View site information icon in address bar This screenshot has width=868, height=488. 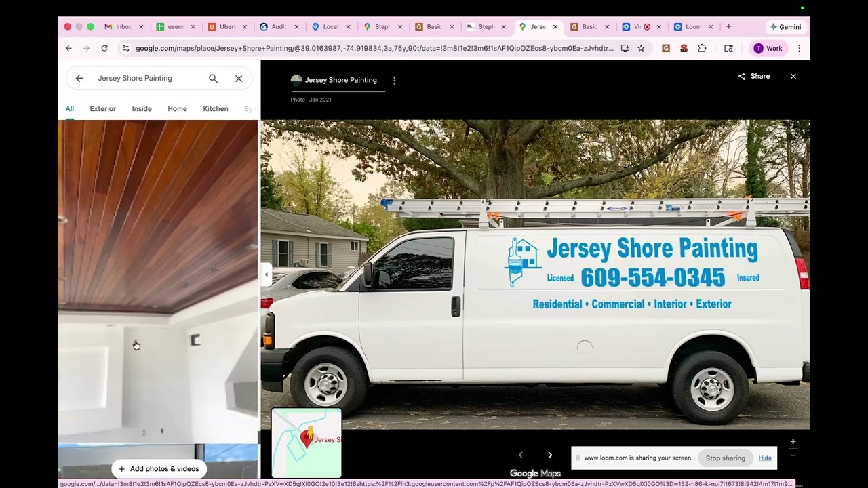125,48
